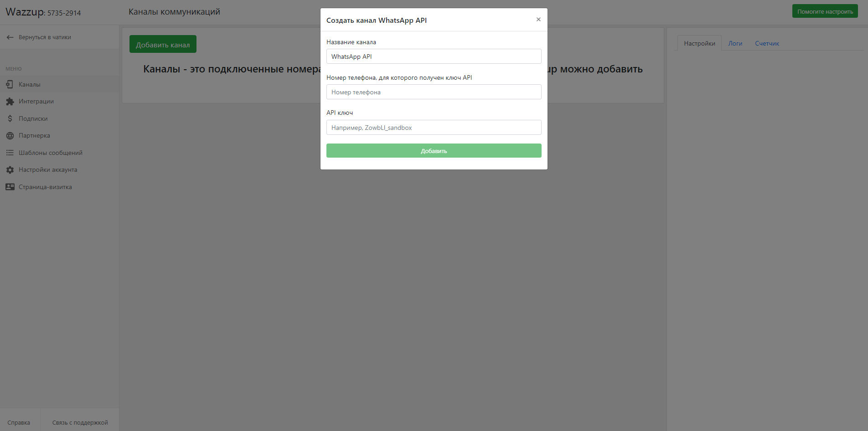The image size is (868, 431).
Task: Focus the Название канала input field
Action: (x=434, y=56)
